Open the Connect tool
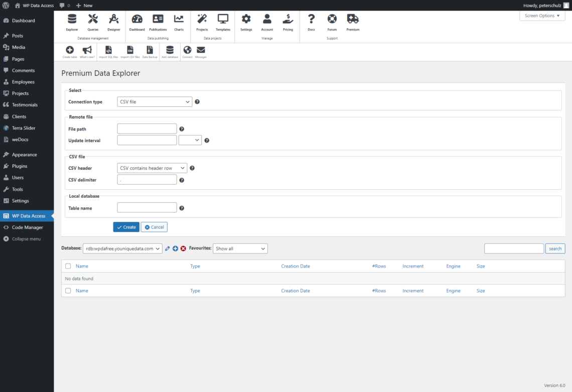The image size is (572, 392). (187, 50)
